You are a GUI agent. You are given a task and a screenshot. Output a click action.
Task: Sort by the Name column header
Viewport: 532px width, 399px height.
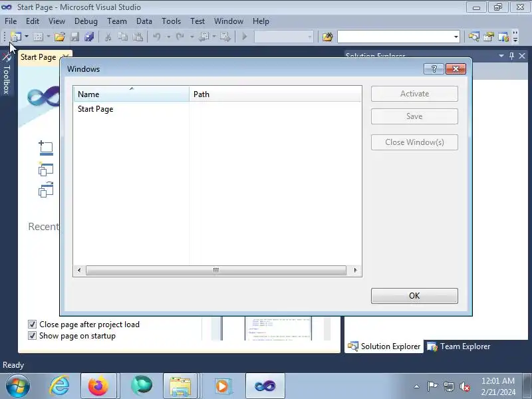tap(131, 94)
